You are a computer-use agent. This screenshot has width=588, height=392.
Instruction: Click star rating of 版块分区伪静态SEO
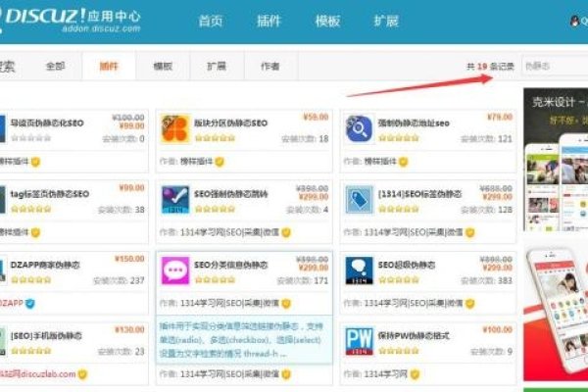[x=215, y=138]
